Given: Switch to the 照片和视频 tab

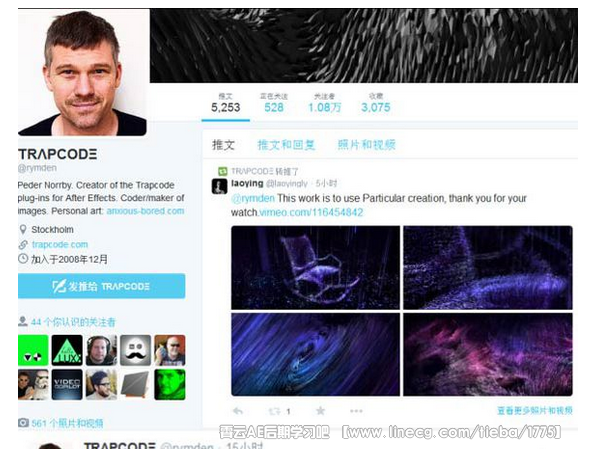Looking at the screenshot, I should click(366, 145).
